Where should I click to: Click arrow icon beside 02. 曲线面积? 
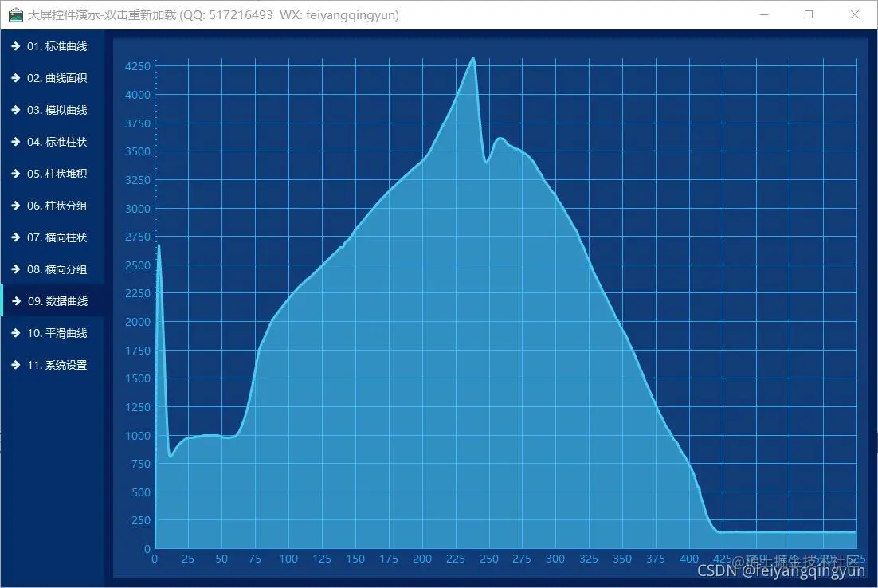point(16,78)
